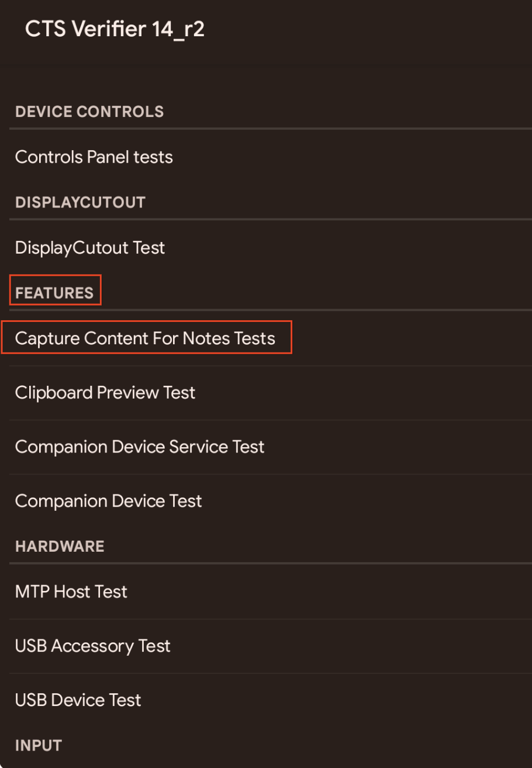Click the DEVICE CONTROLS section header
The image size is (532, 768).
click(89, 112)
